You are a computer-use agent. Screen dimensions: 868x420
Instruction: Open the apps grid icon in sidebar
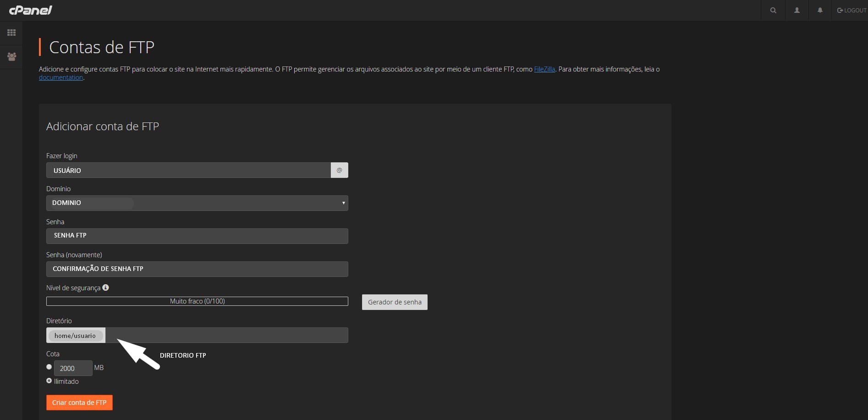pos(11,33)
